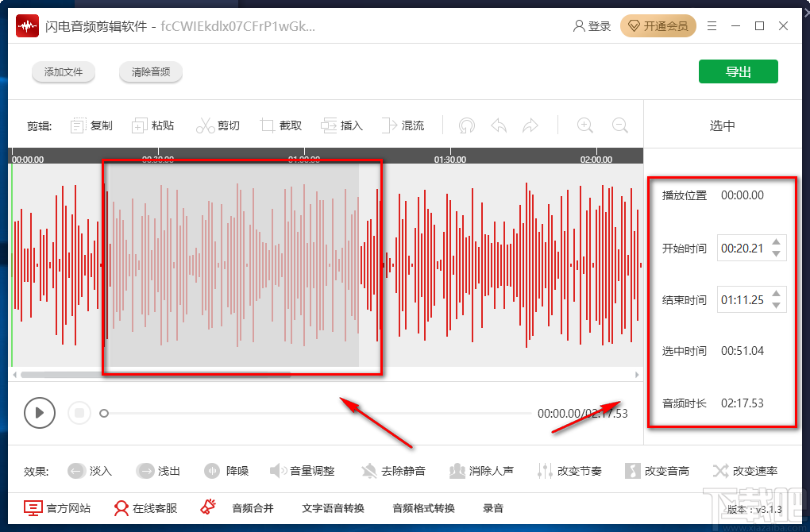Open 音频合并 audio merge feature

pyautogui.click(x=253, y=508)
